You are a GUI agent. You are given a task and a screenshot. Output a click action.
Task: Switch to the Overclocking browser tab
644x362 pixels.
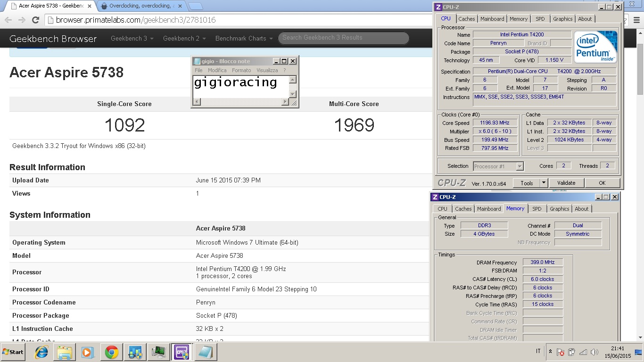(140, 6)
